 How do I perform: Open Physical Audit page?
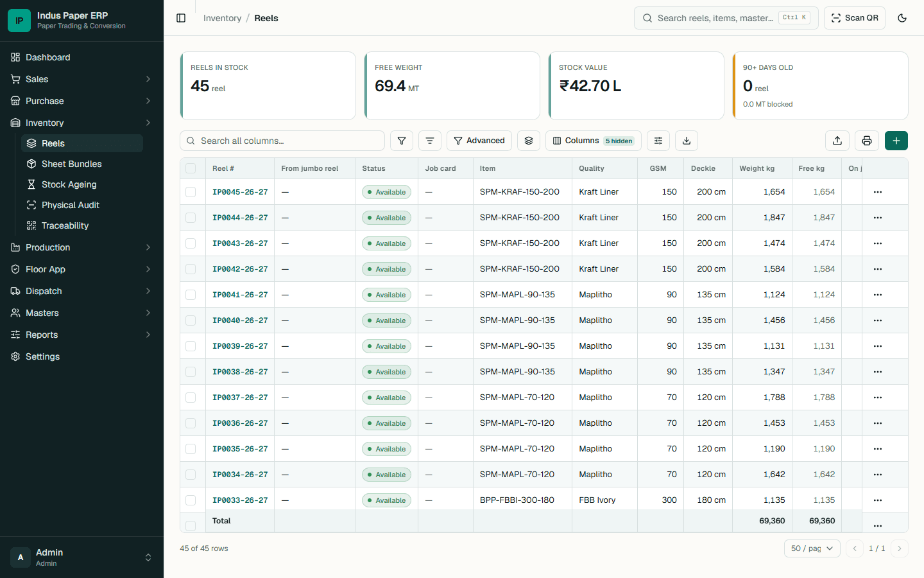point(82,205)
